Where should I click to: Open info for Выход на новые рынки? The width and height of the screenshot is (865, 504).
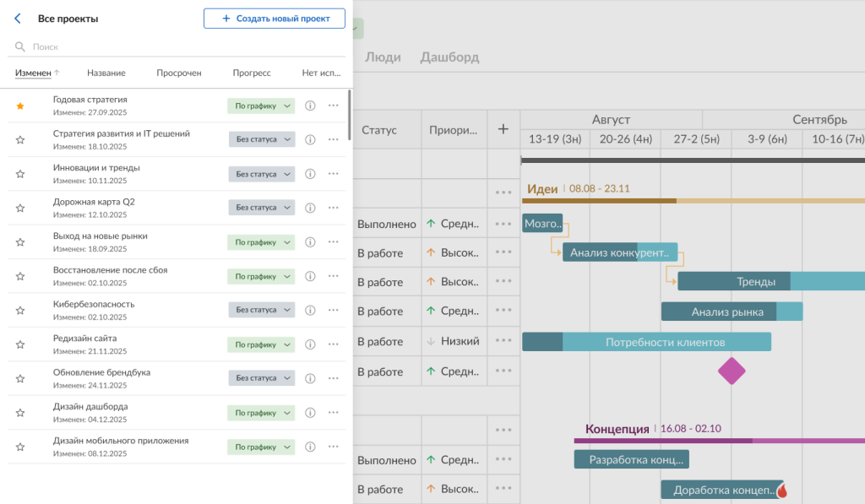tap(310, 242)
